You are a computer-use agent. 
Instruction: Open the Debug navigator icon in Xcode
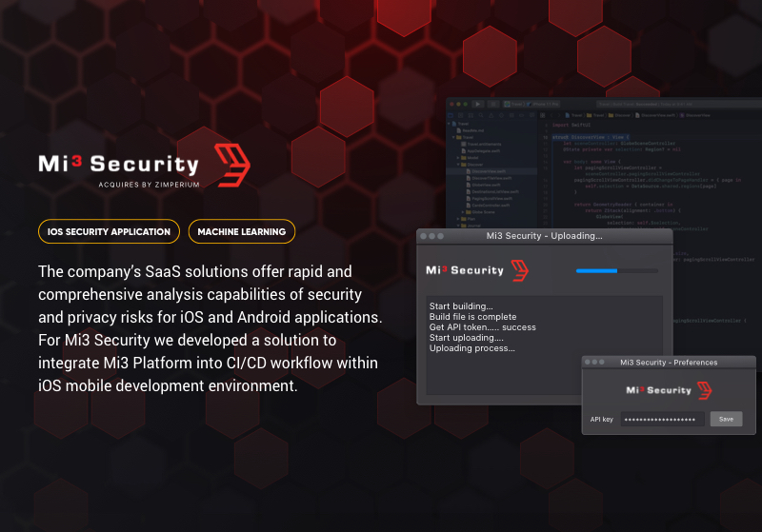[511, 115]
